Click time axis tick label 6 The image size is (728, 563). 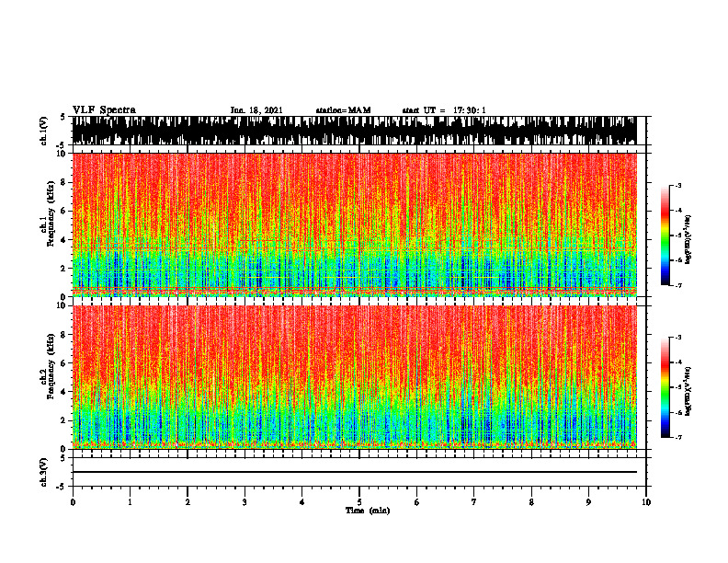tap(417, 502)
